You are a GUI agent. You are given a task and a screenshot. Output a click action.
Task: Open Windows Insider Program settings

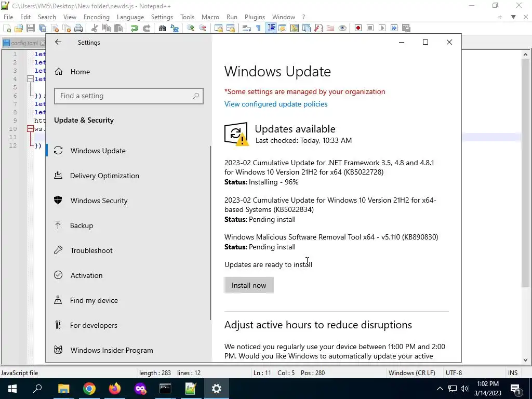(112, 350)
